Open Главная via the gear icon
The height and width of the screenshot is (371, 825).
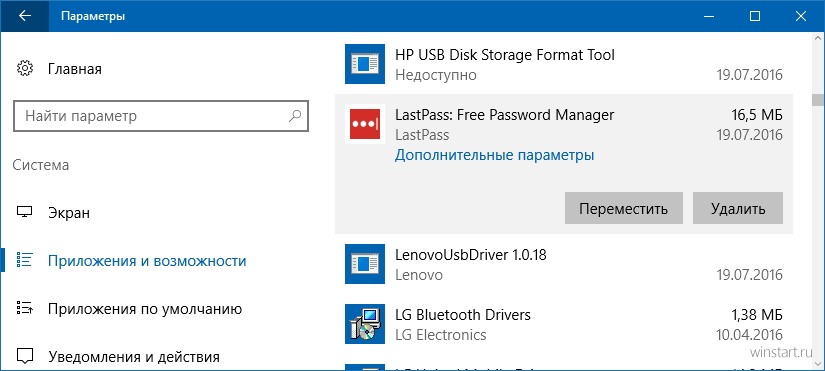pos(25,69)
